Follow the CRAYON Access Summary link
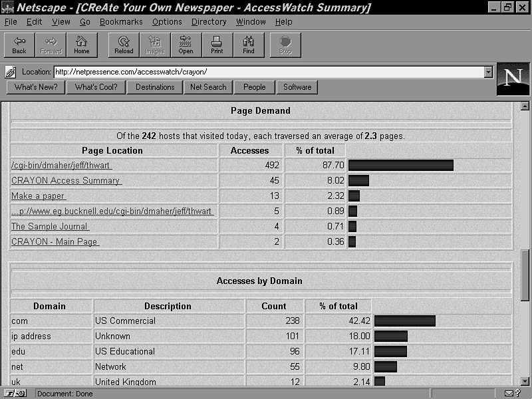 pyautogui.click(x=66, y=180)
